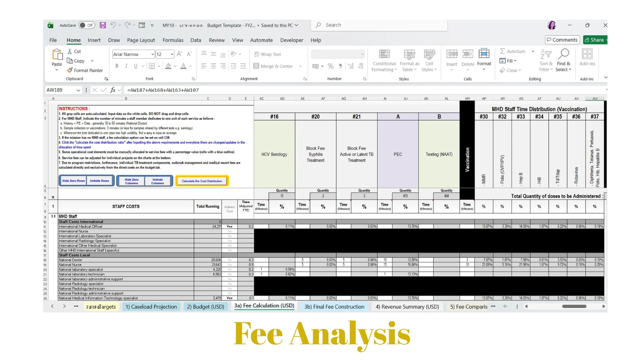Click the Save icon in title bar
The image size is (644, 362).
tap(103, 25)
